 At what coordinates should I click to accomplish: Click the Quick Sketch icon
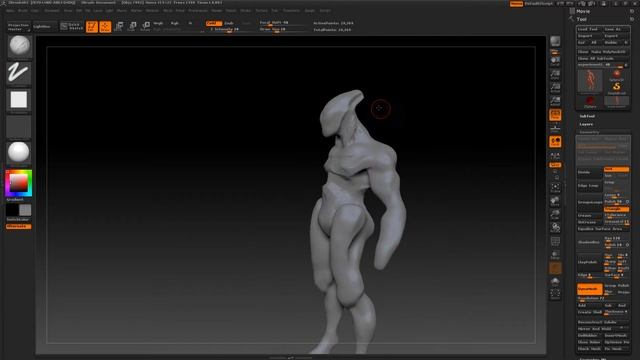click(x=72, y=27)
